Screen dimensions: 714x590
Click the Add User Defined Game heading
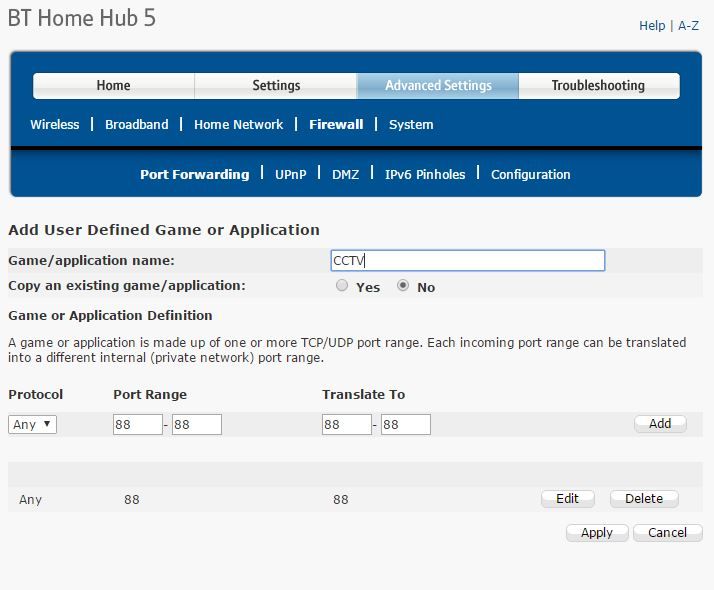click(x=164, y=230)
